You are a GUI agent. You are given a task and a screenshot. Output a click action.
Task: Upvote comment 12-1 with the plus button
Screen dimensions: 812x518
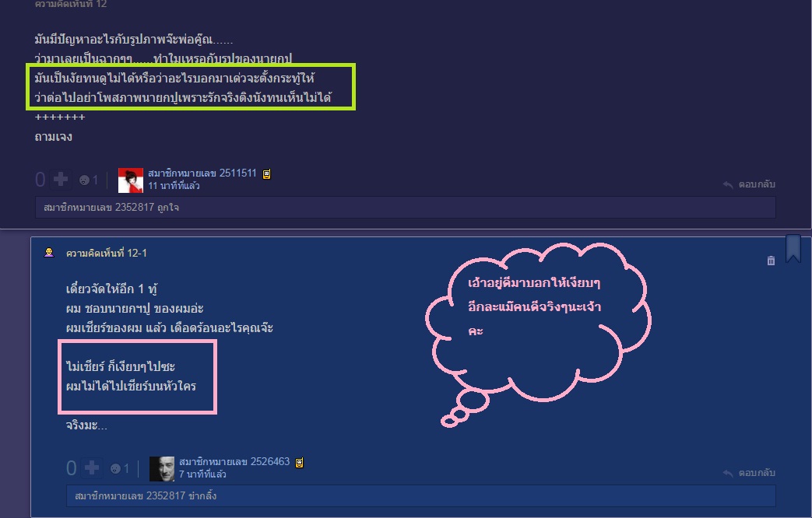tap(92, 468)
